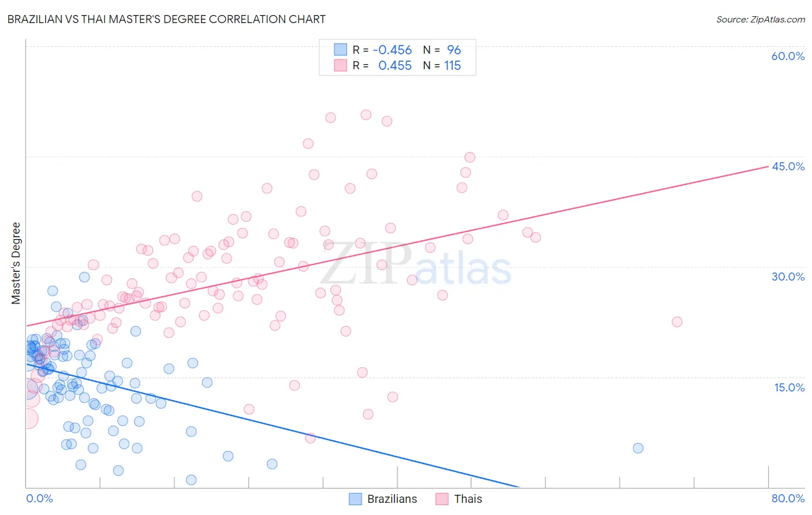
Task: Click the isolated blue point at far right
Action: point(638,448)
